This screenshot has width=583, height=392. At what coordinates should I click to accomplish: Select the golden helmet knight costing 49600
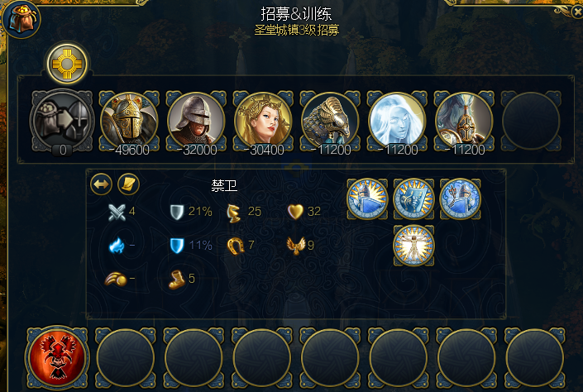click(x=129, y=122)
